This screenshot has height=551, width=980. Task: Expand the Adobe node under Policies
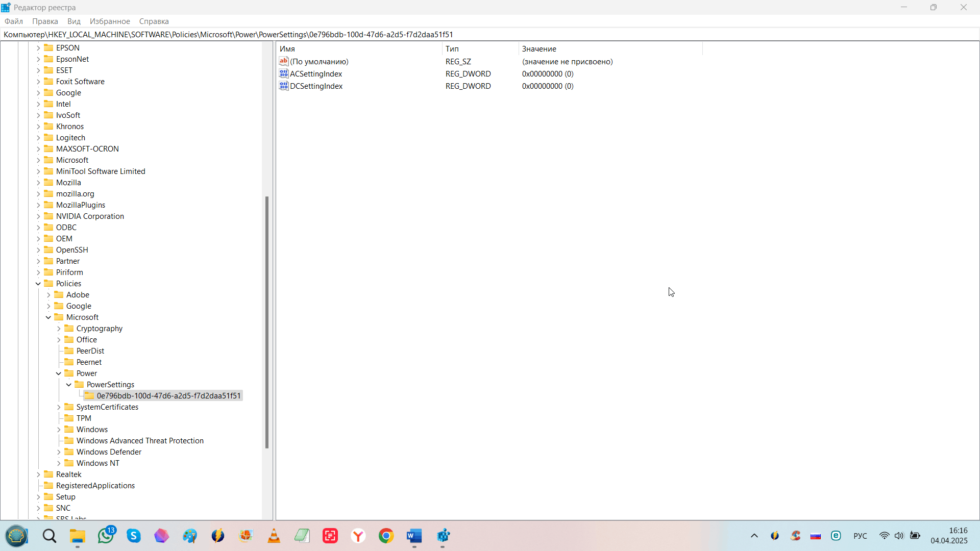tap(48, 295)
